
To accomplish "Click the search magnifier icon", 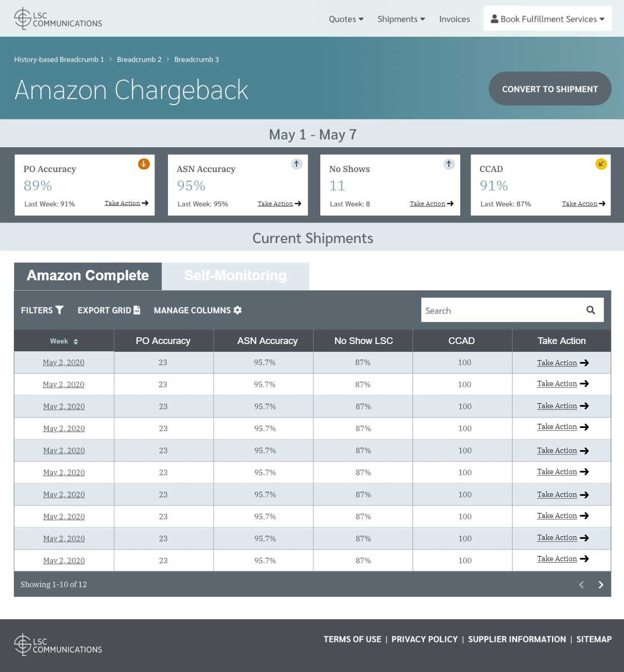I will click(x=591, y=310).
